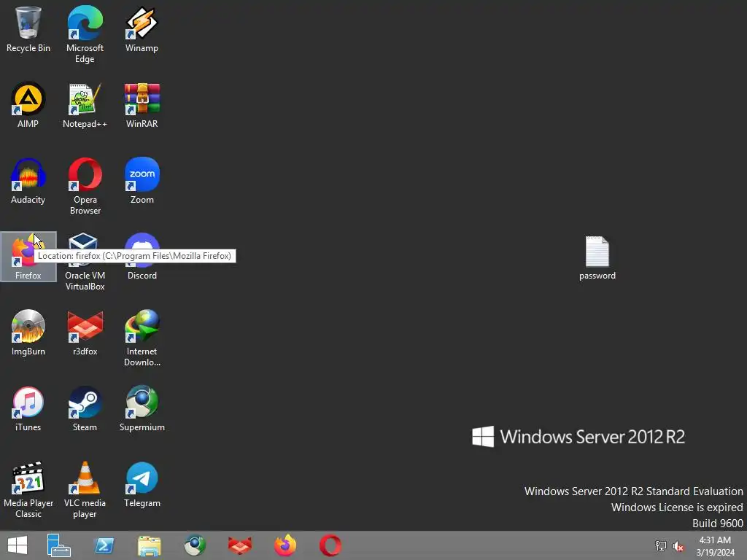Viewport: 747px width, 560px height.
Task: Select the Telegram desktop shortcut
Action: pos(142,485)
